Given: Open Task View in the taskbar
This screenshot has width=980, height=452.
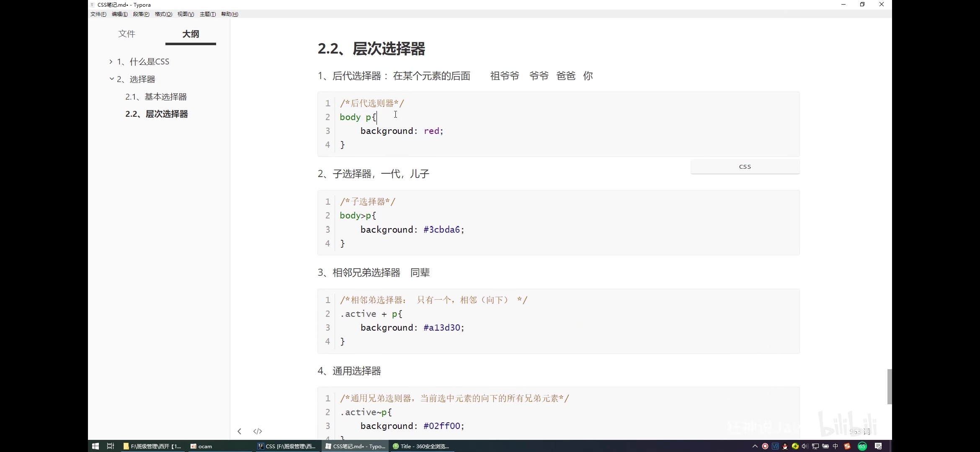Looking at the screenshot, I should pyautogui.click(x=111, y=446).
